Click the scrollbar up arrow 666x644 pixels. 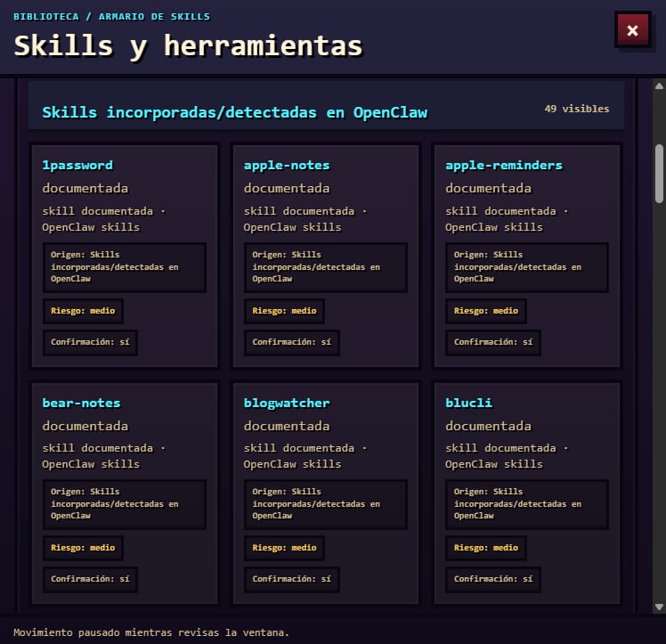point(659,86)
